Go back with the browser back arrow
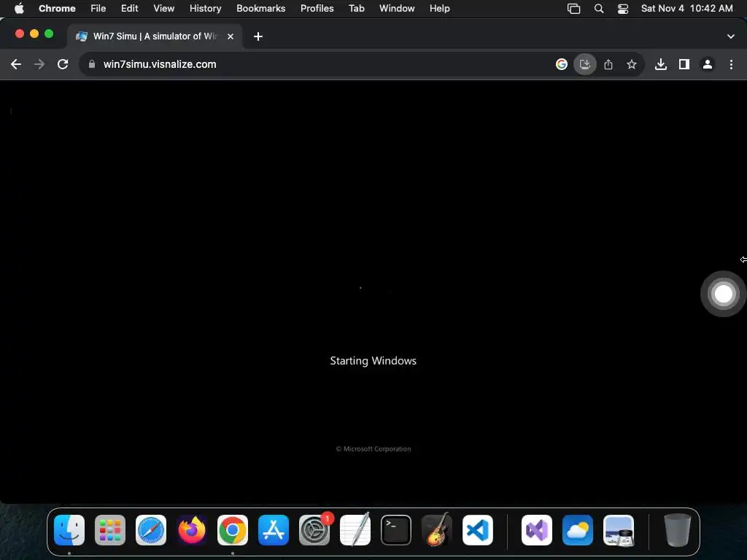 point(16,64)
